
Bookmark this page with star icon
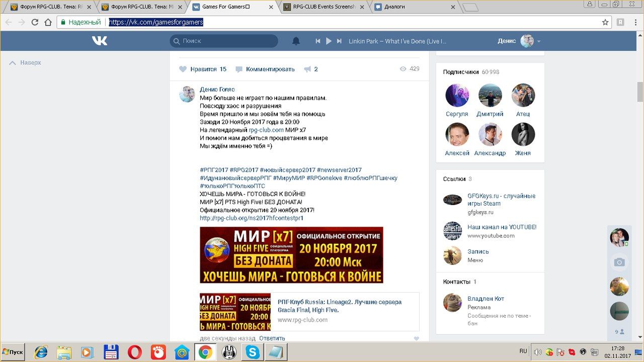click(x=605, y=22)
